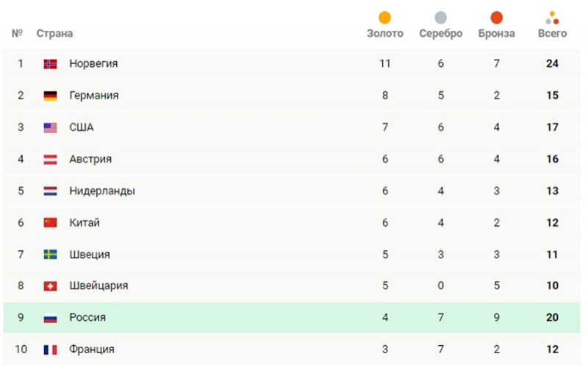The height and width of the screenshot is (365, 588).
Task: Click the Всего column label
Action: 552,34
